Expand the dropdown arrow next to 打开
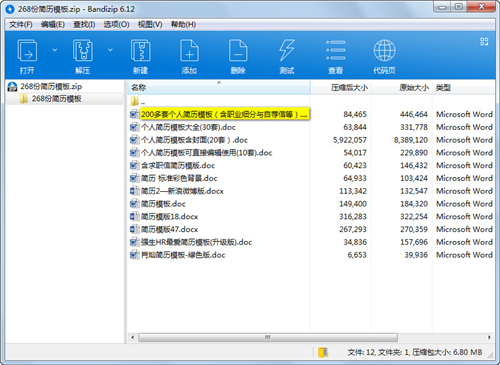This screenshot has height=365, width=500. [55, 50]
